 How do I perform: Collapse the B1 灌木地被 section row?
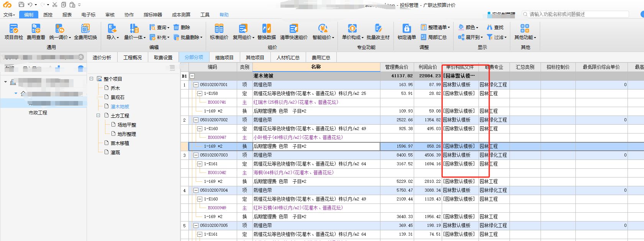tap(192, 76)
